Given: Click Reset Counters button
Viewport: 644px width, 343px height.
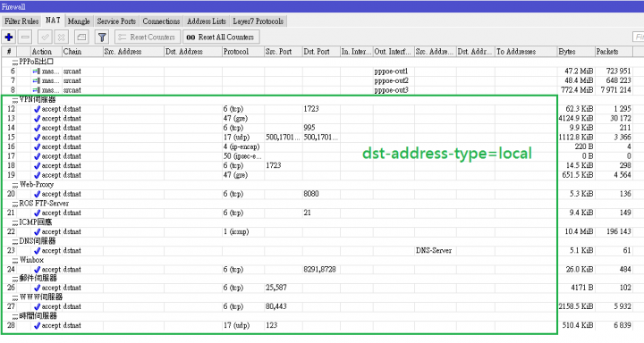Looking at the screenshot, I should tap(148, 37).
